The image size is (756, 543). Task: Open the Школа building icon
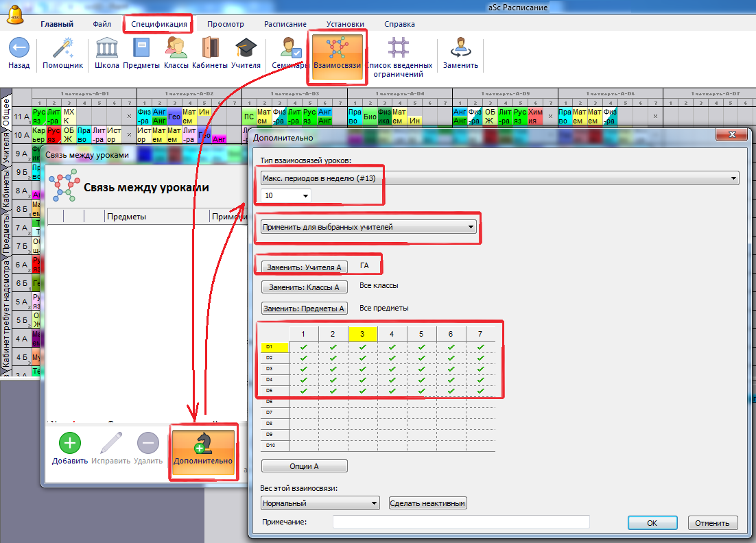106,49
